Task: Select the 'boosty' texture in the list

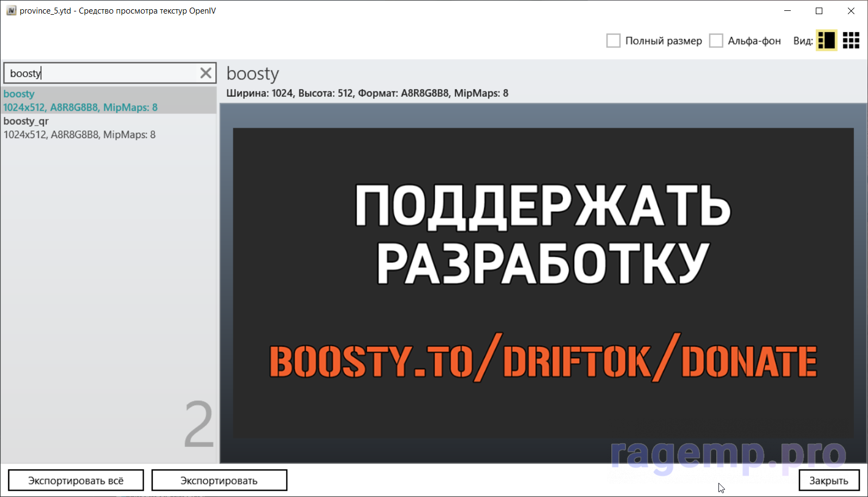Action: point(109,100)
